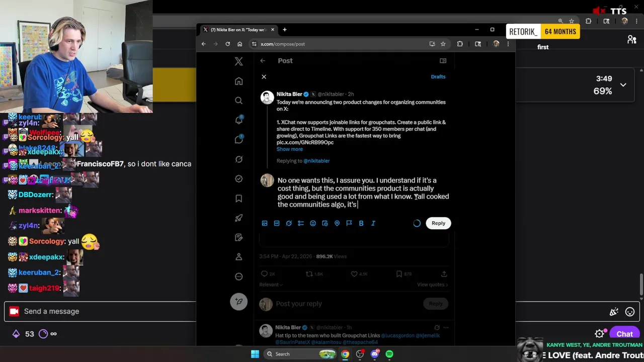Open Grok in X sidebar
The image size is (644, 362).
238,159
